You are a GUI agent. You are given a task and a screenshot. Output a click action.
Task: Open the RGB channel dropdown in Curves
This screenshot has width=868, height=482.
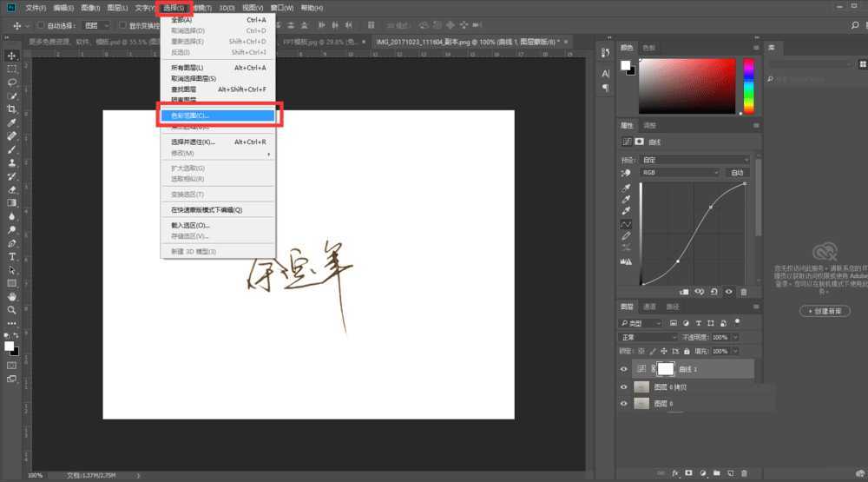680,173
